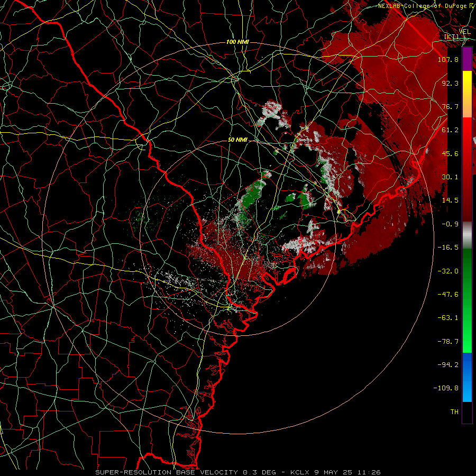Click SUPER-RESOLUTION BASE VELOCITY in the caption
This screenshot has width=476, height=476.
(x=167, y=472)
